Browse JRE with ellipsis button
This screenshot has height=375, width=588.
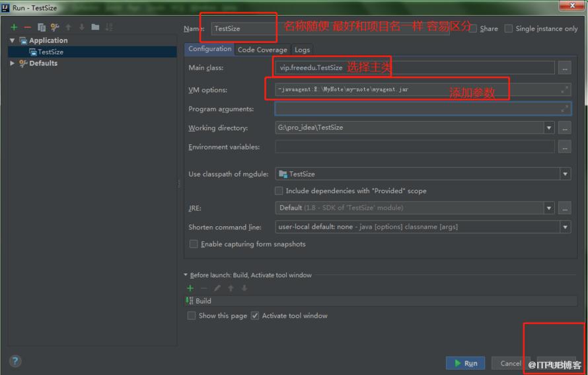(564, 208)
